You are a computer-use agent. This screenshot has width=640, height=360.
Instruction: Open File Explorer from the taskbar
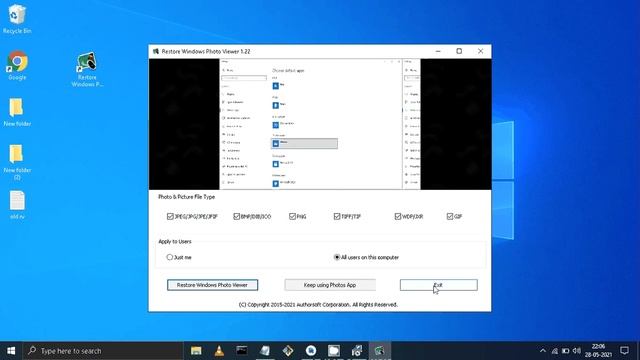pos(196,351)
